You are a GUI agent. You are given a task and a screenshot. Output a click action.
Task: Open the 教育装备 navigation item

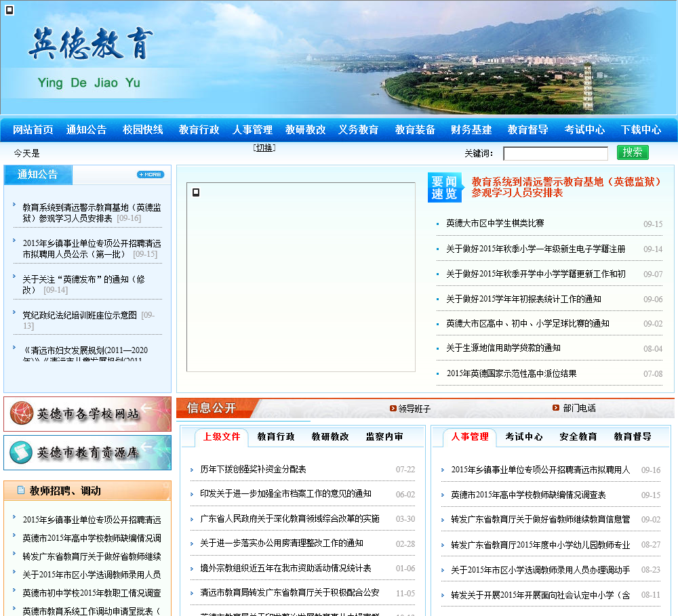point(415,129)
